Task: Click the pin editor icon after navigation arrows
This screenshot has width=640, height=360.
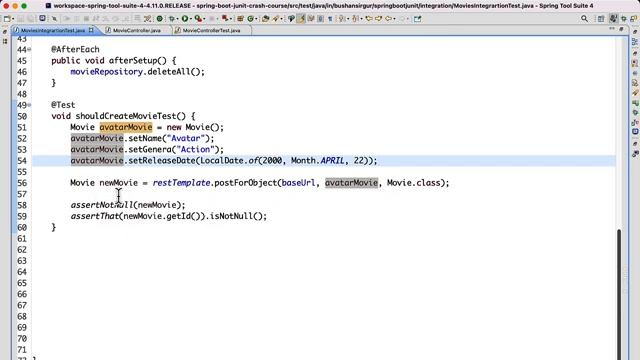Action: 417,19
